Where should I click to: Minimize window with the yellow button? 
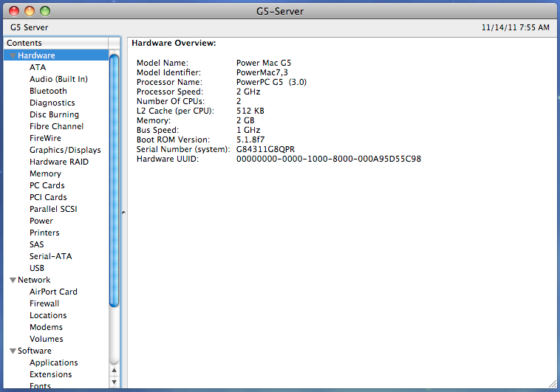coord(30,11)
